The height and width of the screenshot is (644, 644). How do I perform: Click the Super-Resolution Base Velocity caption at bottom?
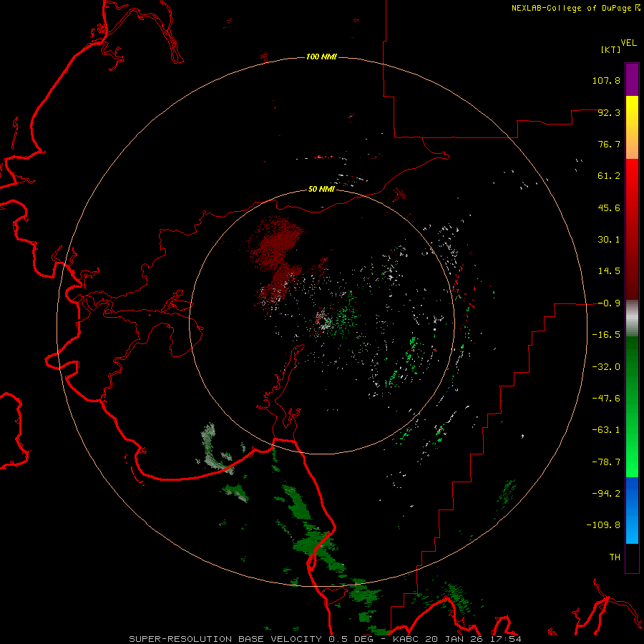(x=326, y=639)
